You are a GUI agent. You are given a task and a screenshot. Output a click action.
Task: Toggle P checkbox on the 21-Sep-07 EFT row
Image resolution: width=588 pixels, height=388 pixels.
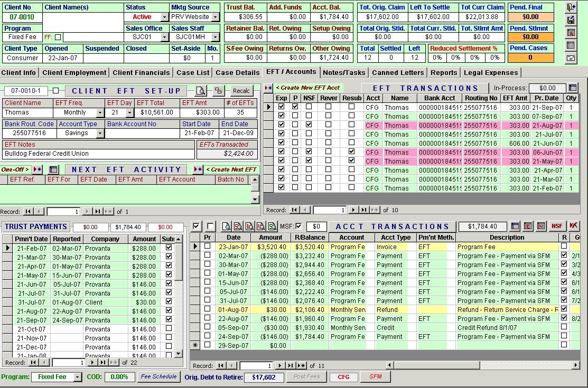tap(295, 107)
